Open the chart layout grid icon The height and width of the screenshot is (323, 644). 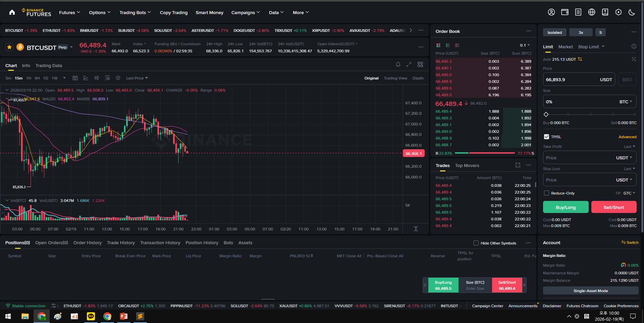[x=420, y=65]
